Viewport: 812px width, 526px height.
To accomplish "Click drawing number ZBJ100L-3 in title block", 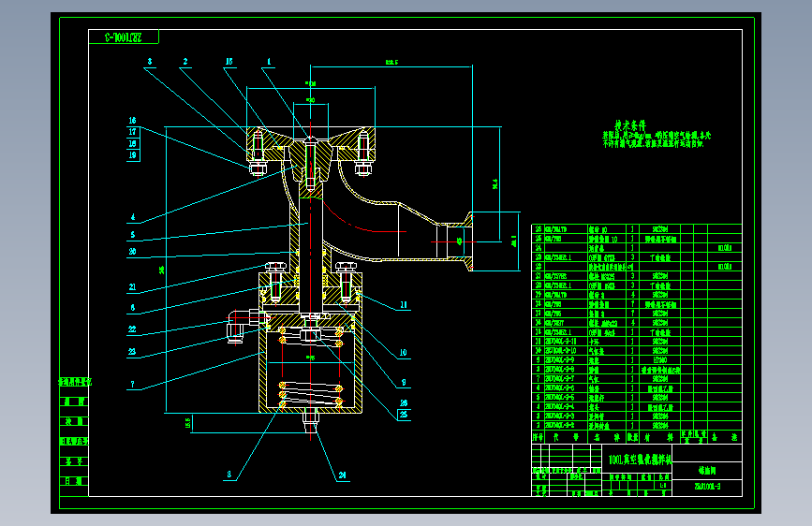I will click(x=707, y=487).
